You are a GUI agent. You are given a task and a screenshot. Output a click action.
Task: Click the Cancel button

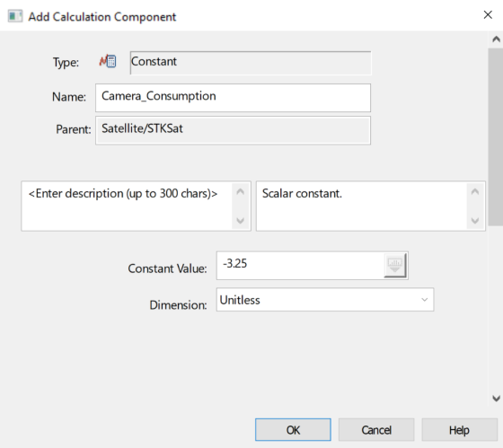(x=376, y=430)
